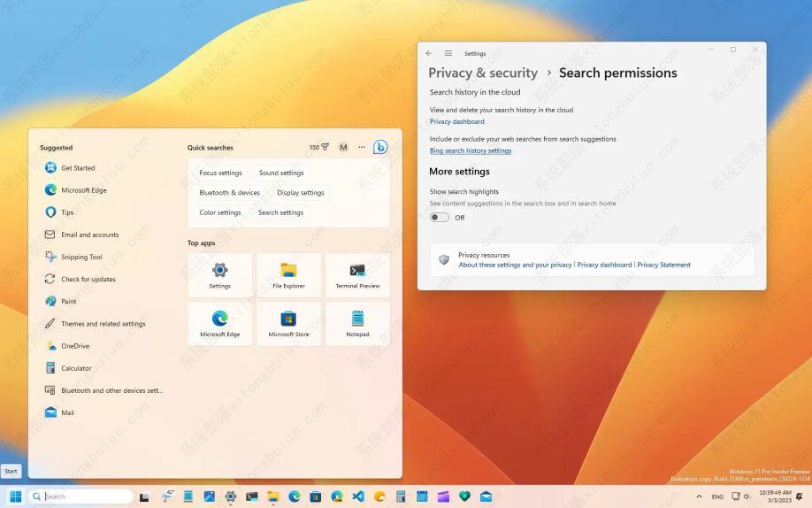Select Check for updates in Suggested list

(88, 279)
